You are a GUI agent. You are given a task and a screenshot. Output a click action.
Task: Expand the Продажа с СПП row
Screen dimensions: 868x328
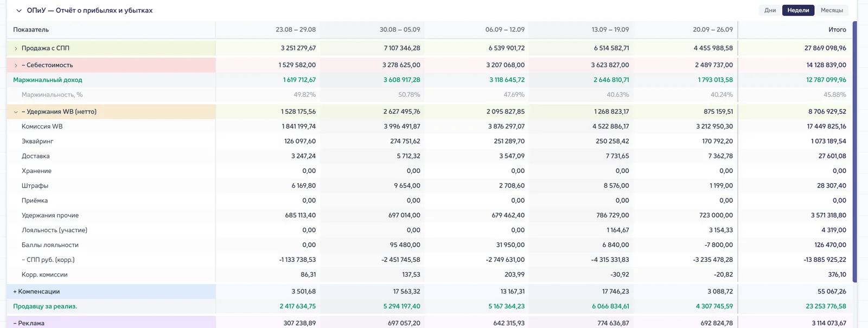(x=16, y=48)
